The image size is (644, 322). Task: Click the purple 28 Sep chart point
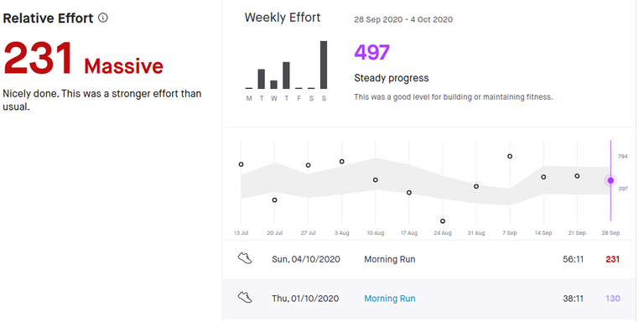click(610, 181)
